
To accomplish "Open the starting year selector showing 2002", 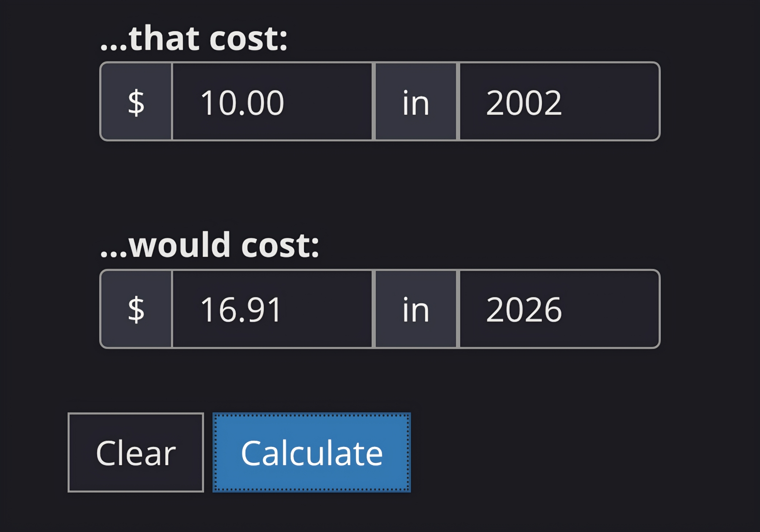I will tap(559, 102).
